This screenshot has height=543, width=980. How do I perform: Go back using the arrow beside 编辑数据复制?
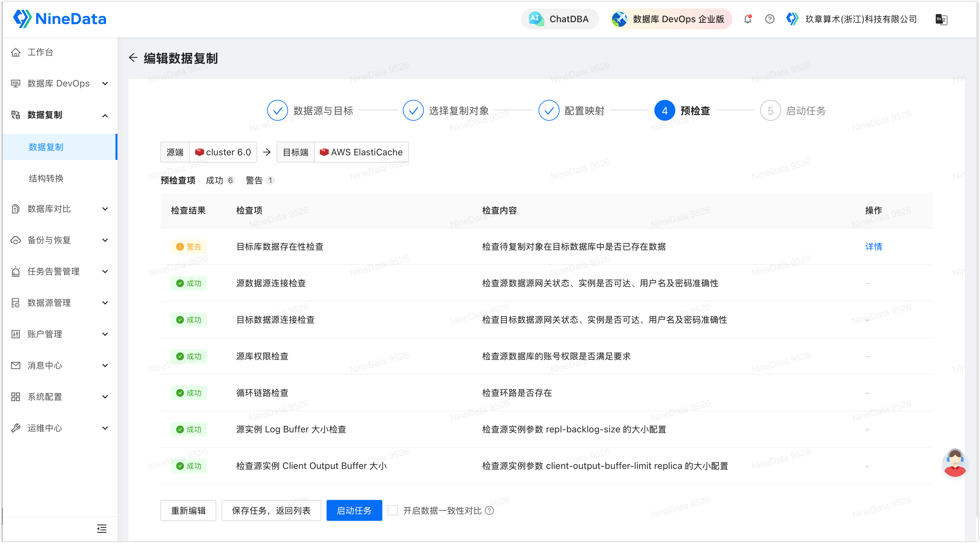coord(133,57)
